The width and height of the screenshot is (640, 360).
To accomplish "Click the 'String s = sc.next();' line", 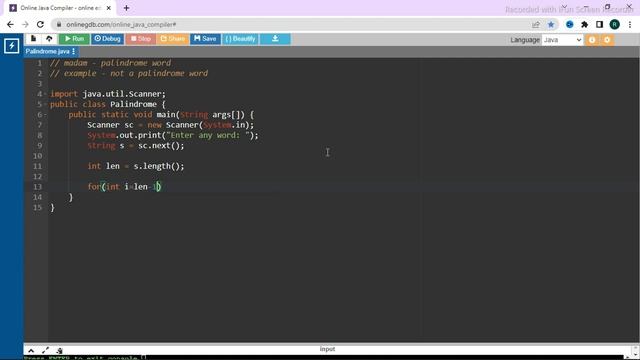I will point(136,145).
